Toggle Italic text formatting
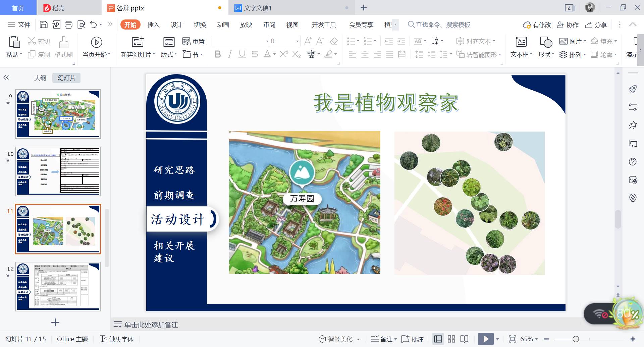 (x=230, y=54)
